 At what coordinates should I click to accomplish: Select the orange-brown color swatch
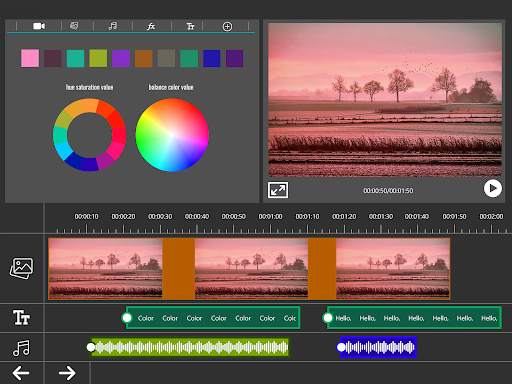tap(143, 58)
